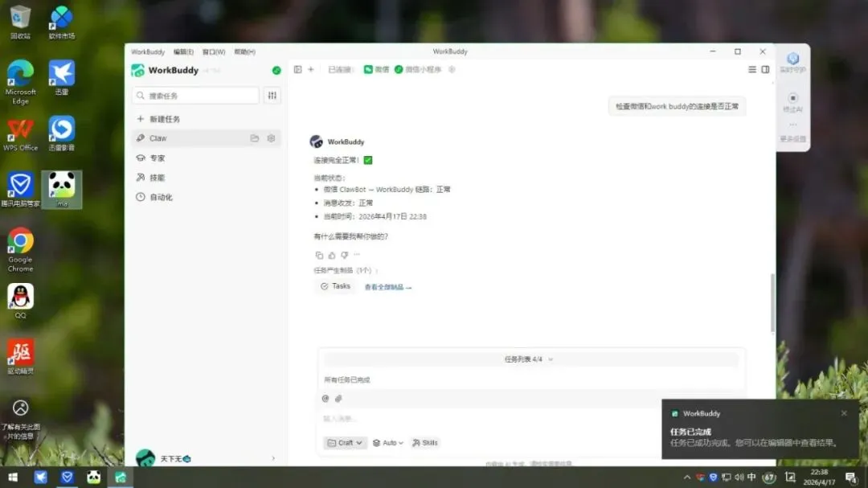Click the WeChat 微信 connection chip

(376, 69)
